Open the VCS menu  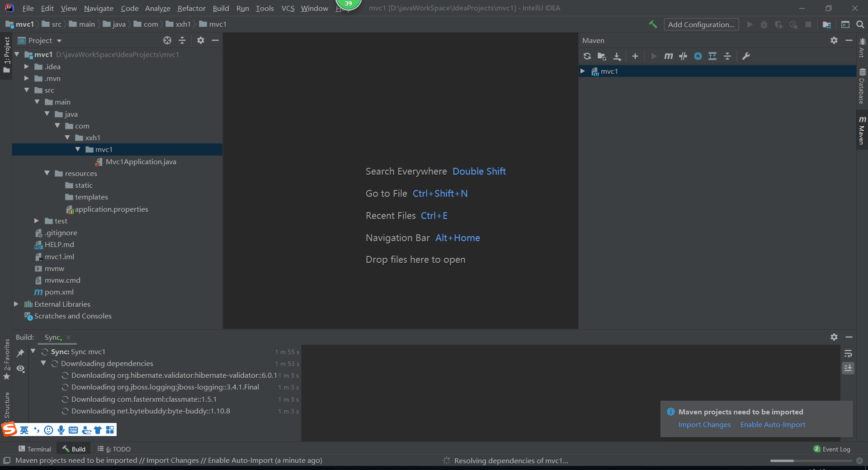pyautogui.click(x=288, y=8)
